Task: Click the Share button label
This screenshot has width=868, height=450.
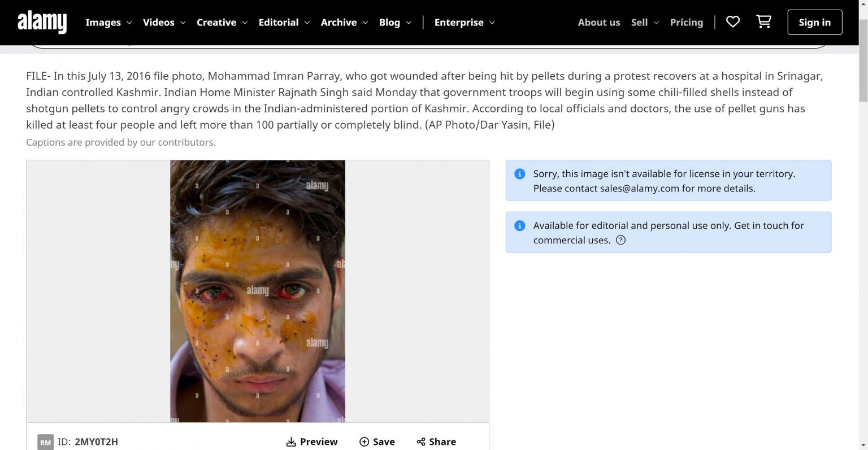Action: pyautogui.click(x=442, y=442)
